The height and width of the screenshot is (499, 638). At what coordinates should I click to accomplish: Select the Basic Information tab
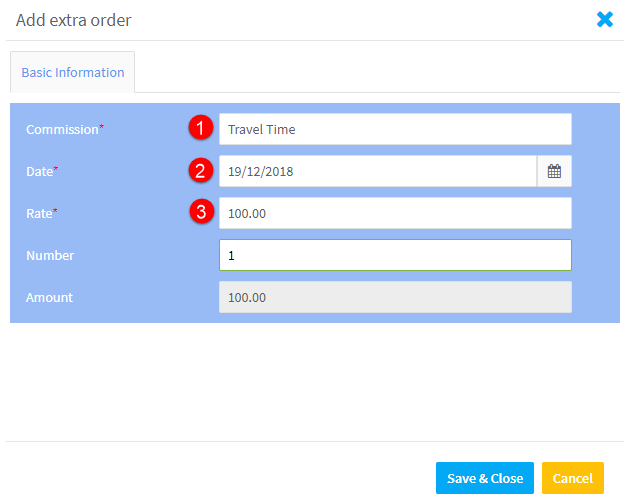coord(72,72)
